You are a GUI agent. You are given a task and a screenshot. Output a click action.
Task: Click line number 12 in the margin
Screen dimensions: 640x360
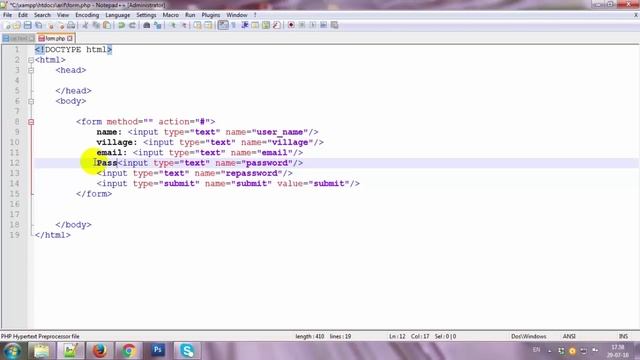(15, 163)
